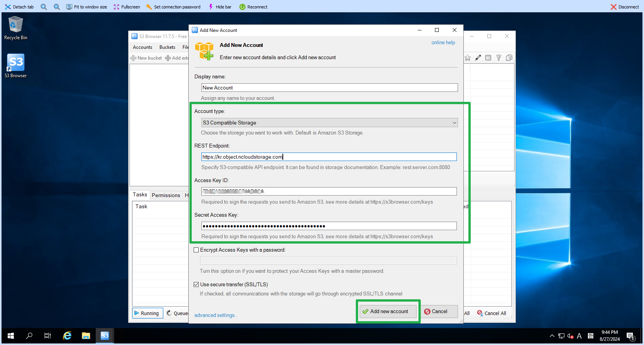Viewport: 644px width, 345px height.
Task: Enable Encrypt Access Keys with a password
Action: click(196, 250)
